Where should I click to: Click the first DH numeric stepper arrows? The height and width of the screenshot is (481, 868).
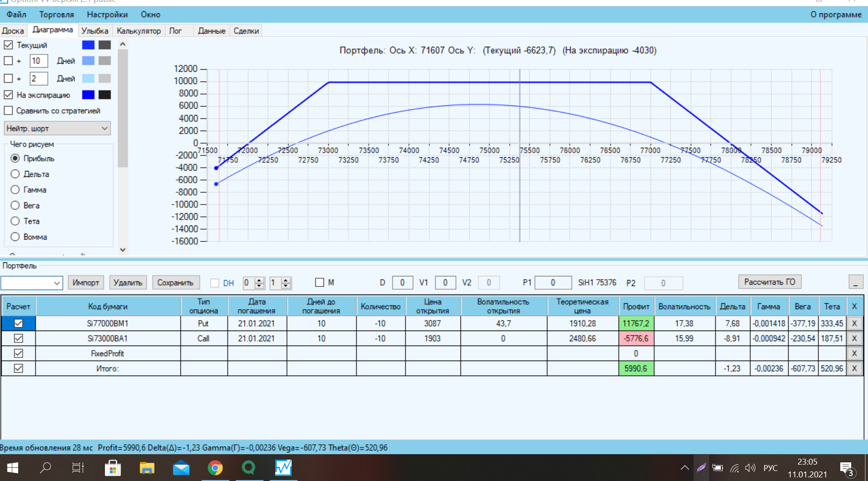[259, 283]
